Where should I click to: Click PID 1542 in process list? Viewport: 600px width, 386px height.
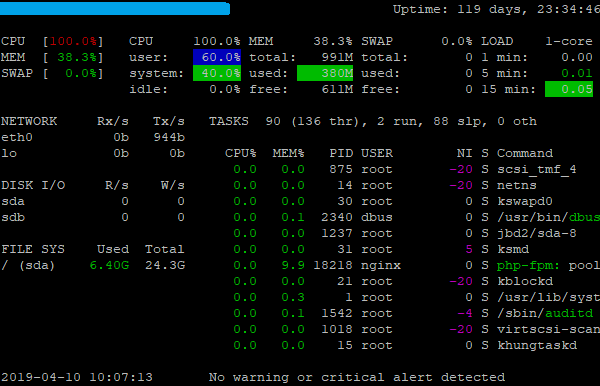tap(337, 313)
